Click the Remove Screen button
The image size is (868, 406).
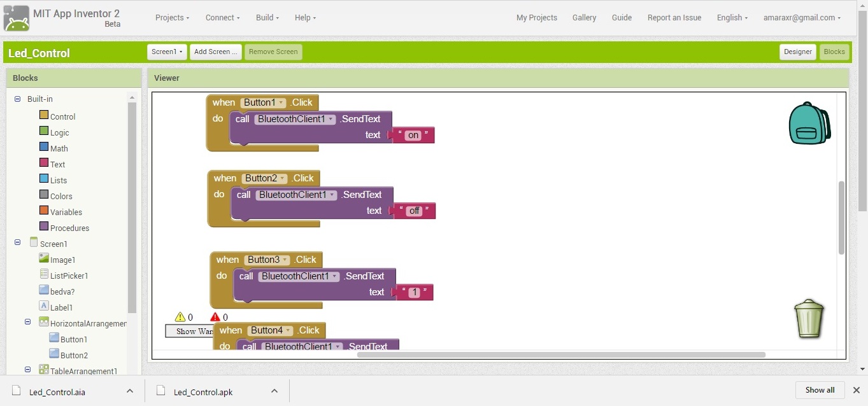tap(273, 52)
